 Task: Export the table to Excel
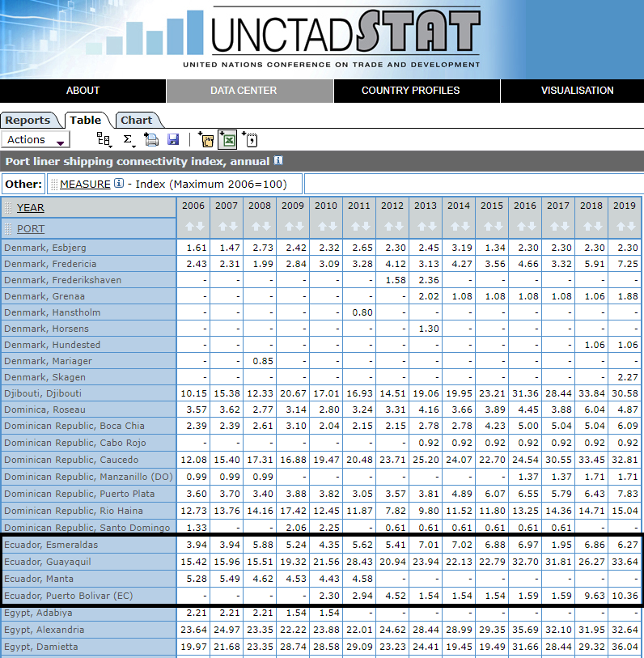(x=228, y=140)
